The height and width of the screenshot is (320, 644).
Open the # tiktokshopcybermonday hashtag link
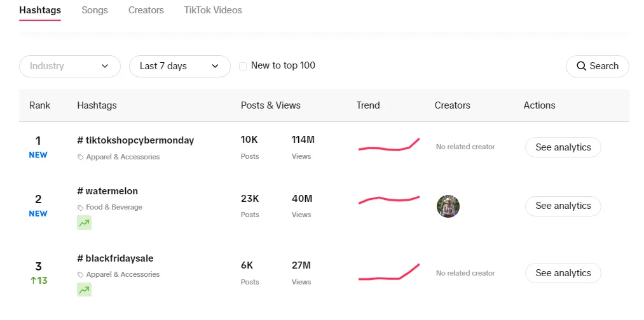pos(135,140)
